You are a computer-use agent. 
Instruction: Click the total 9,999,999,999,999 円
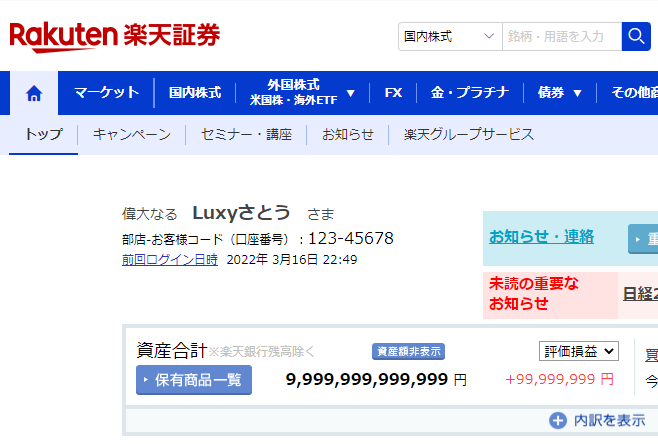point(376,380)
